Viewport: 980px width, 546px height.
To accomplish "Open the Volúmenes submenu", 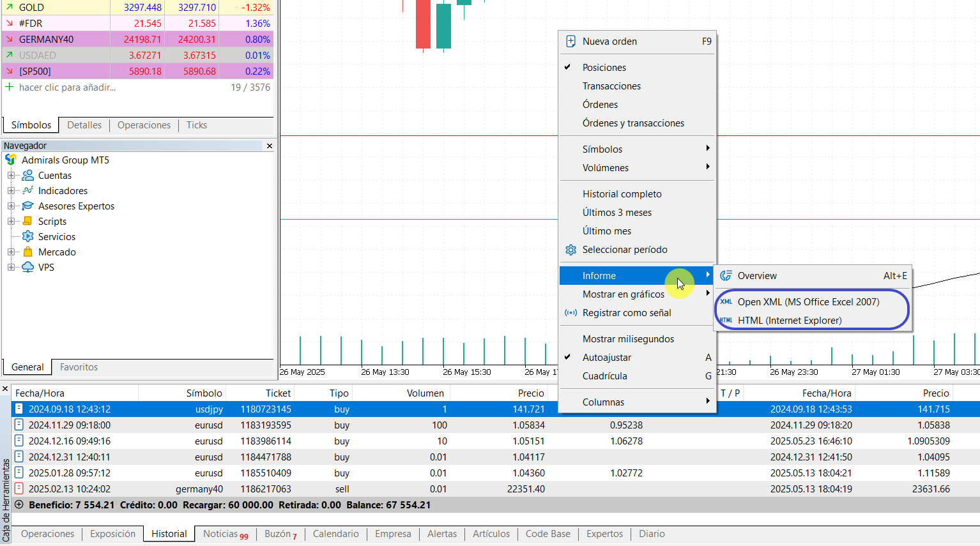I will pos(636,168).
